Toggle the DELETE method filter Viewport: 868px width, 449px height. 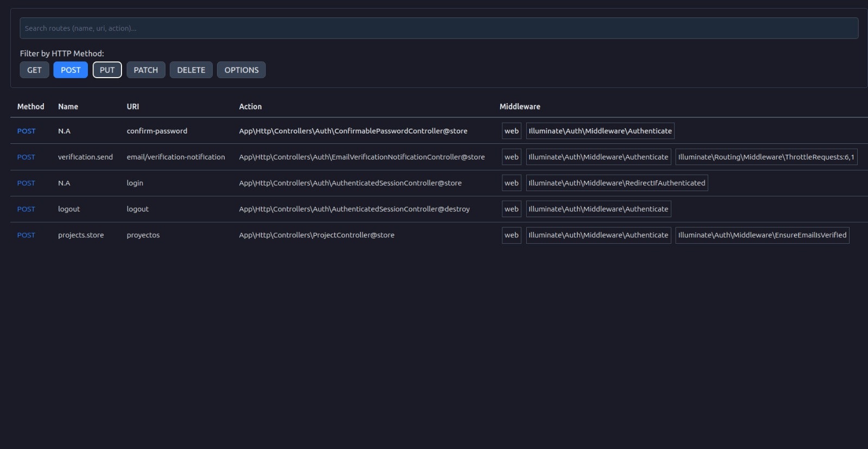tap(191, 70)
